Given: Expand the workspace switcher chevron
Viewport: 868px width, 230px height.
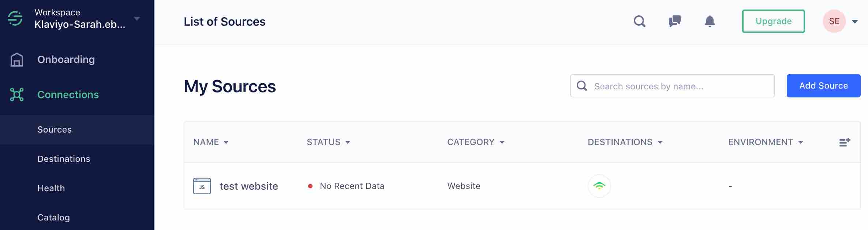Looking at the screenshot, I should (137, 18).
